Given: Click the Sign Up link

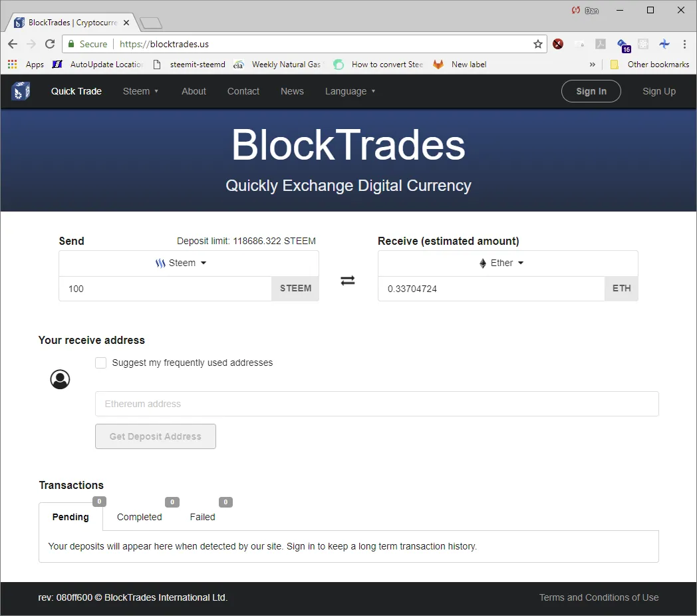Looking at the screenshot, I should pos(659,91).
